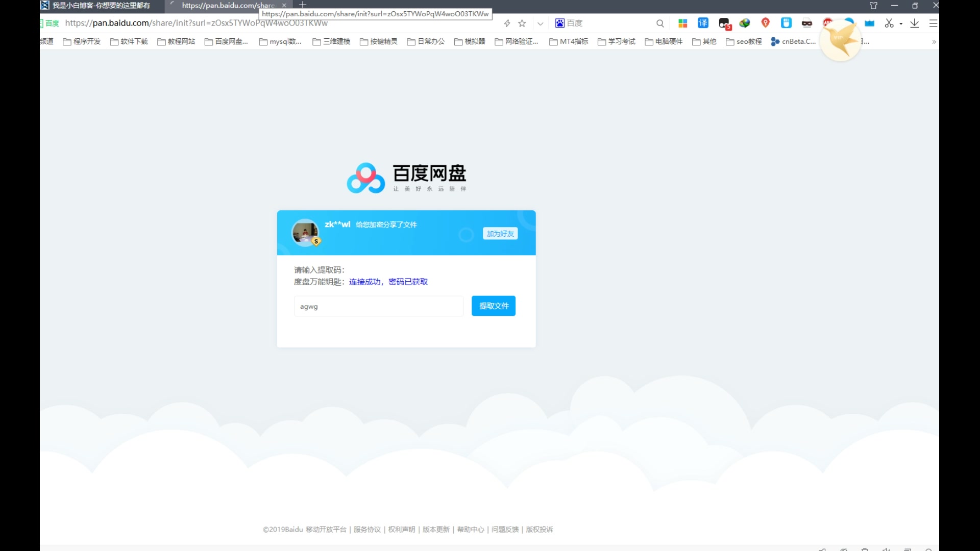The height and width of the screenshot is (551, 980).
Task: Open the 模拟器 bookmark folder
Action: 470,41
